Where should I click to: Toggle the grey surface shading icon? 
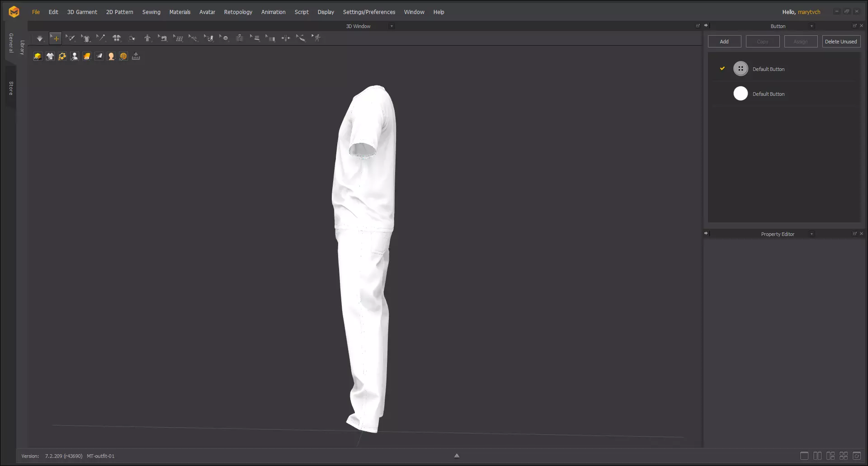click(99, 56)
